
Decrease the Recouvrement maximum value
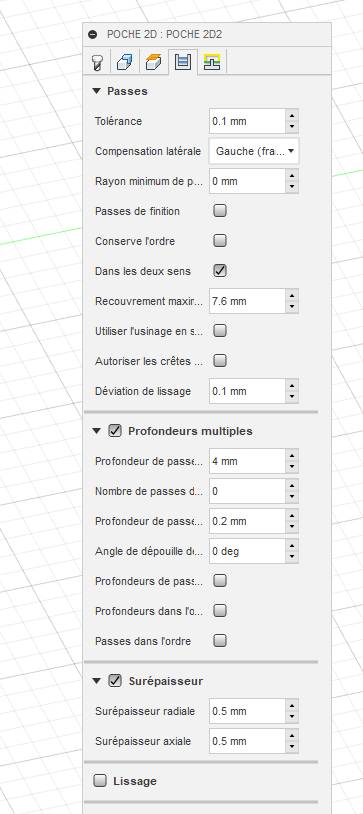coord(292,307)
